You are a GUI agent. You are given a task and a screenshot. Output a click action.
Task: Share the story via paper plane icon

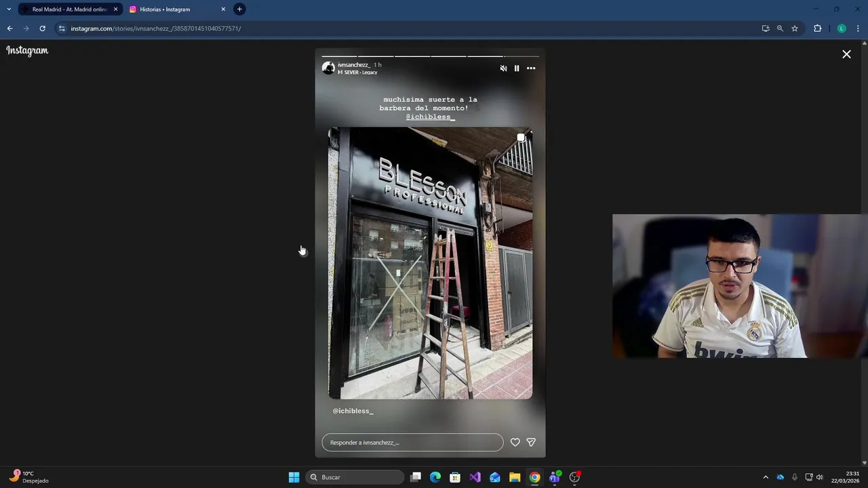tap(531, 443)
